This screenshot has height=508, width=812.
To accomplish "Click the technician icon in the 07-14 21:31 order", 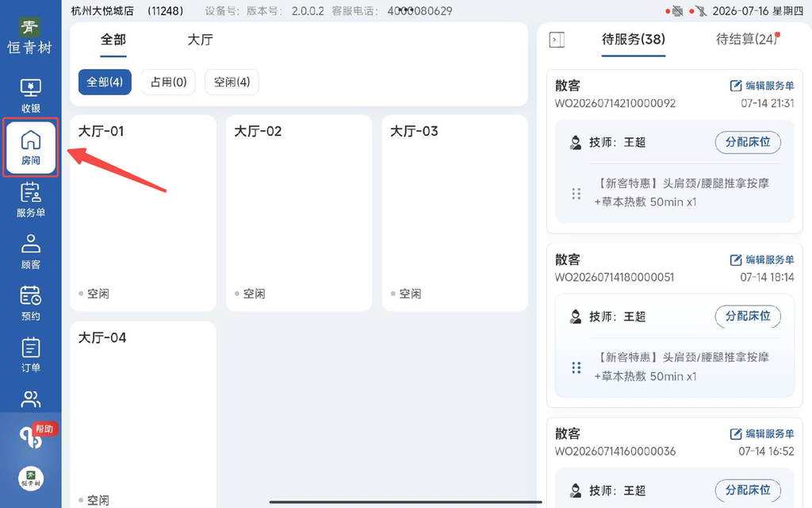I will click(x=576, y=143).
